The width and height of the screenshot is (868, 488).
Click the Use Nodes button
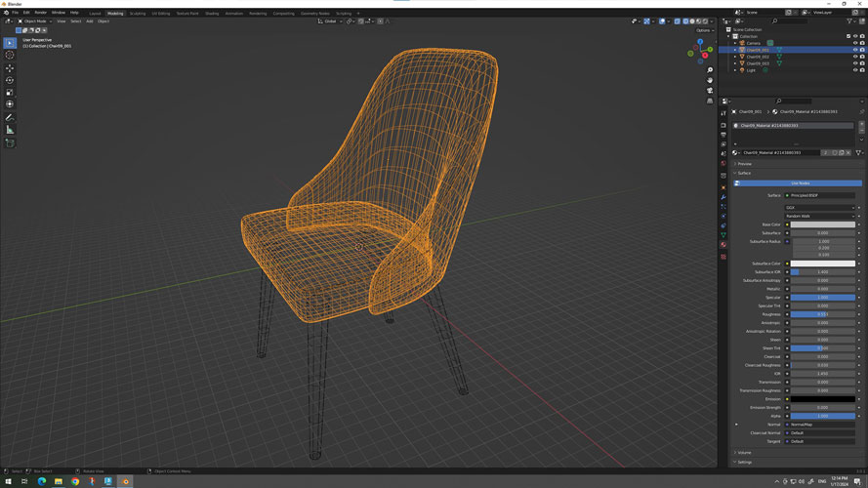click(x=800, y=183)
